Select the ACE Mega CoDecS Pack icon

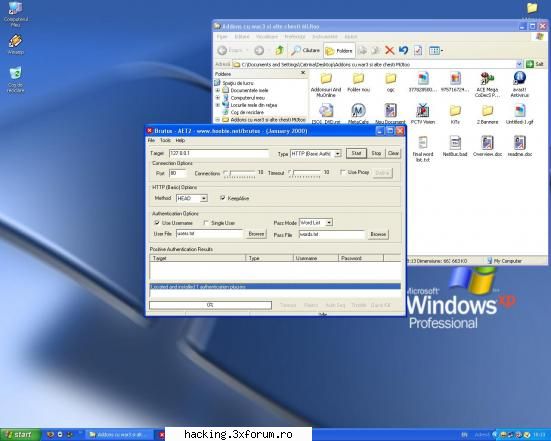[487, 85]
